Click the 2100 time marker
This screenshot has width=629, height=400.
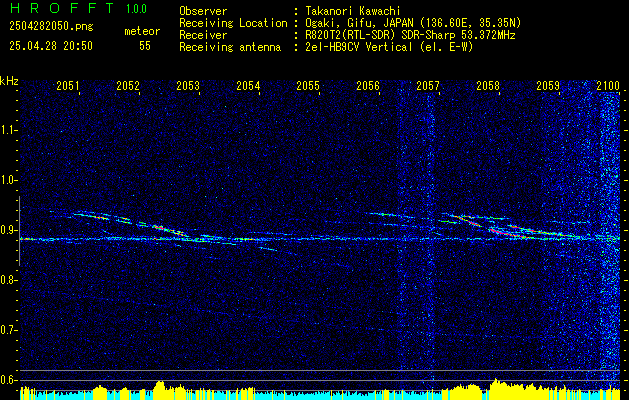608,85
